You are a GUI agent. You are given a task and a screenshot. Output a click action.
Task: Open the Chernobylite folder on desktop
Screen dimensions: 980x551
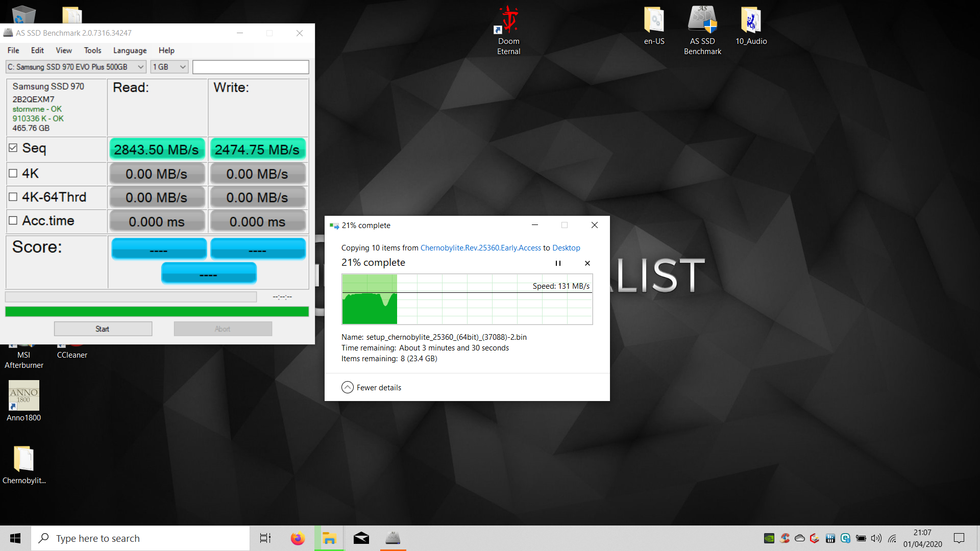pos(24,464)
